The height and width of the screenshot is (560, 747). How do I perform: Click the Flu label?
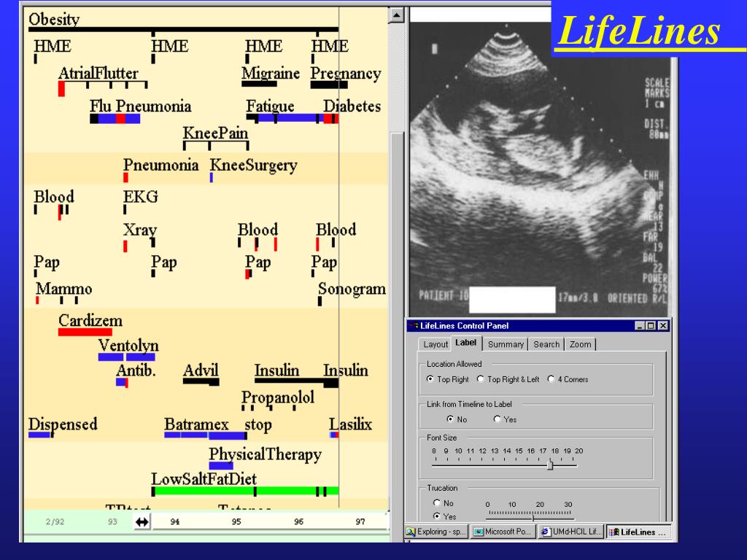101,106
